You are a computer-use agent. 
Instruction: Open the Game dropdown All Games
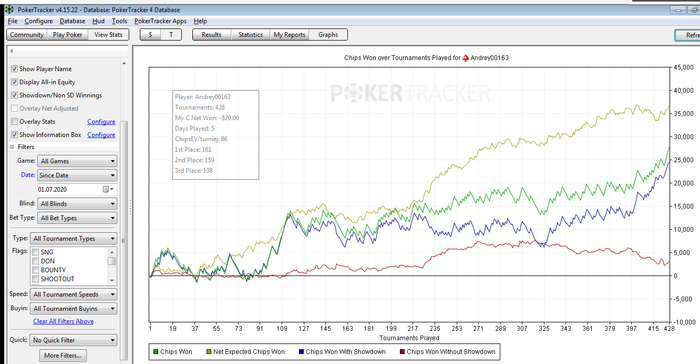[77, 161]
